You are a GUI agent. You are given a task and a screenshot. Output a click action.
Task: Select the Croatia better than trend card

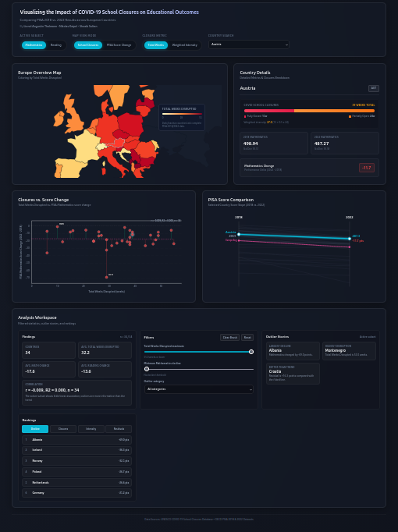pos(293,374)
